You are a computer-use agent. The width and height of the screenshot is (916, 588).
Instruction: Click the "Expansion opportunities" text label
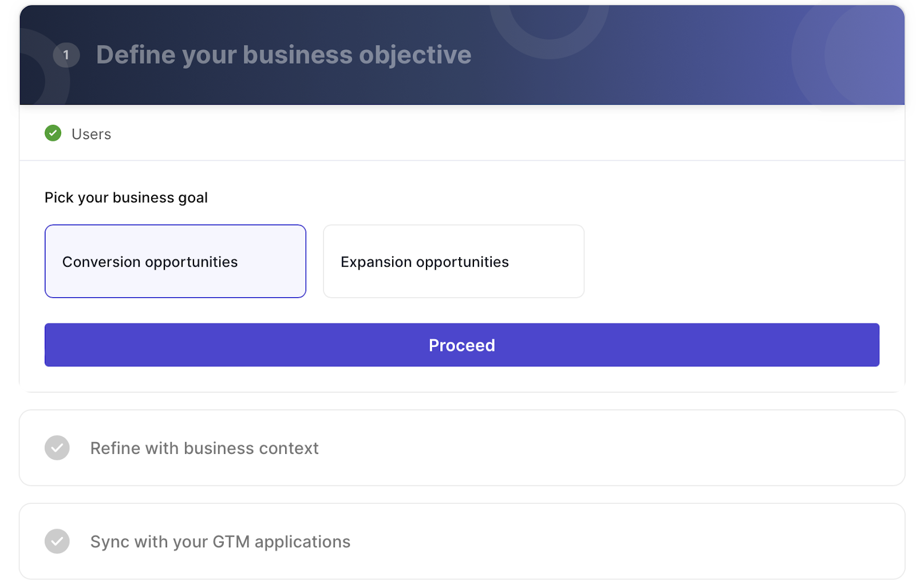[x=424, y=262]
